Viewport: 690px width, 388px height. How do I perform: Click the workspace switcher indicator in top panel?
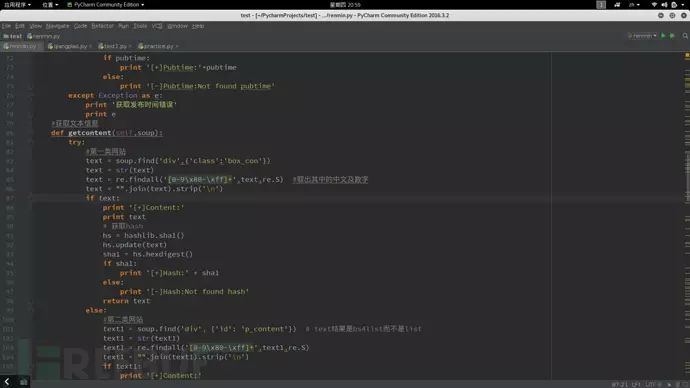tap(601, 4)
